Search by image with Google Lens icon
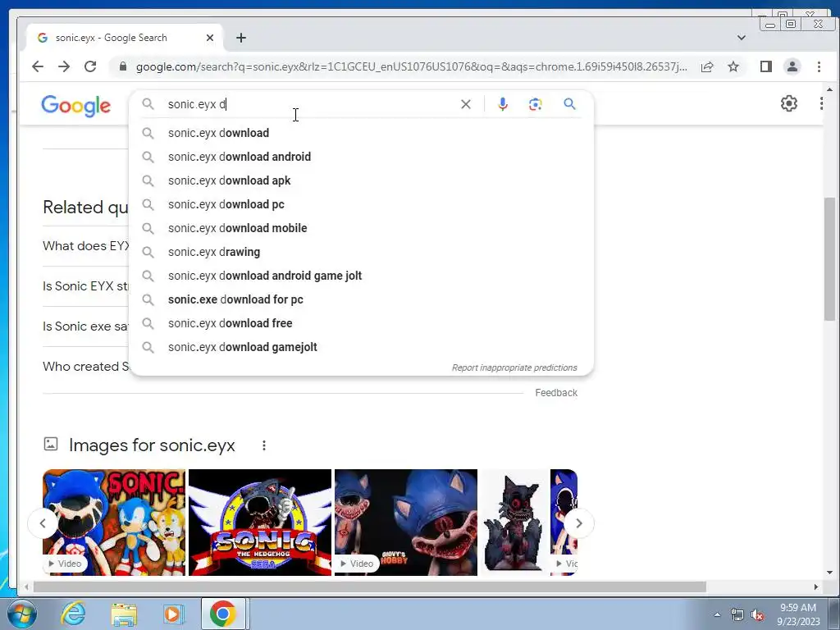The image size is (840, 630). click(535, 104)
